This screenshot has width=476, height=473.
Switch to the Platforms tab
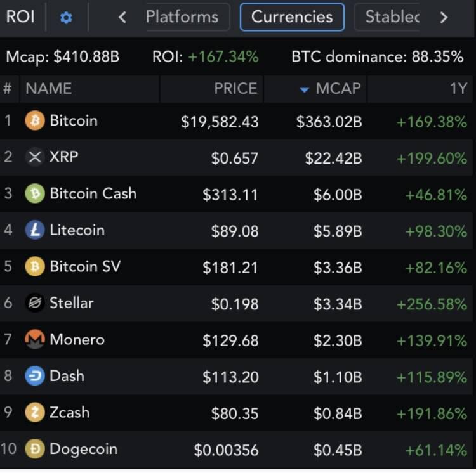(x=182, y=17)
